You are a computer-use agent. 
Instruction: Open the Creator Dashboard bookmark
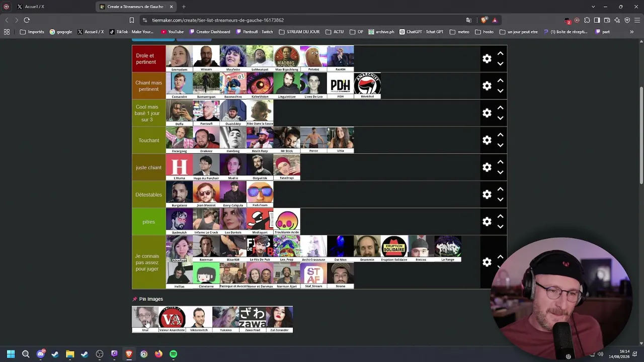[209, 32]
